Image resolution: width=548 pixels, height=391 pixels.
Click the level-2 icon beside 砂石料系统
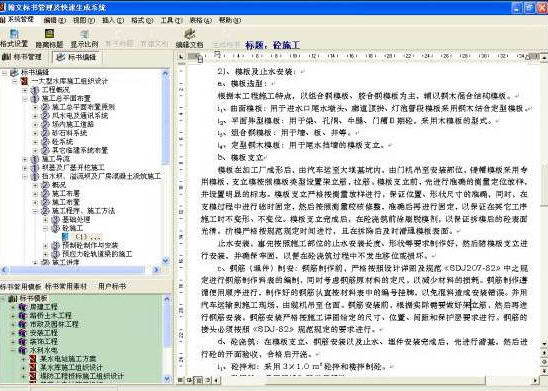coord(45,133)
